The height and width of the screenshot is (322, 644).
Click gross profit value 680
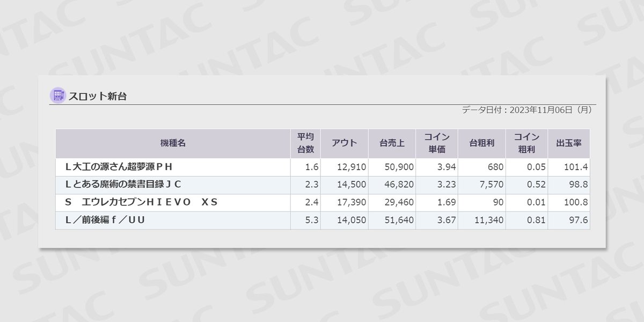[495, 167]
